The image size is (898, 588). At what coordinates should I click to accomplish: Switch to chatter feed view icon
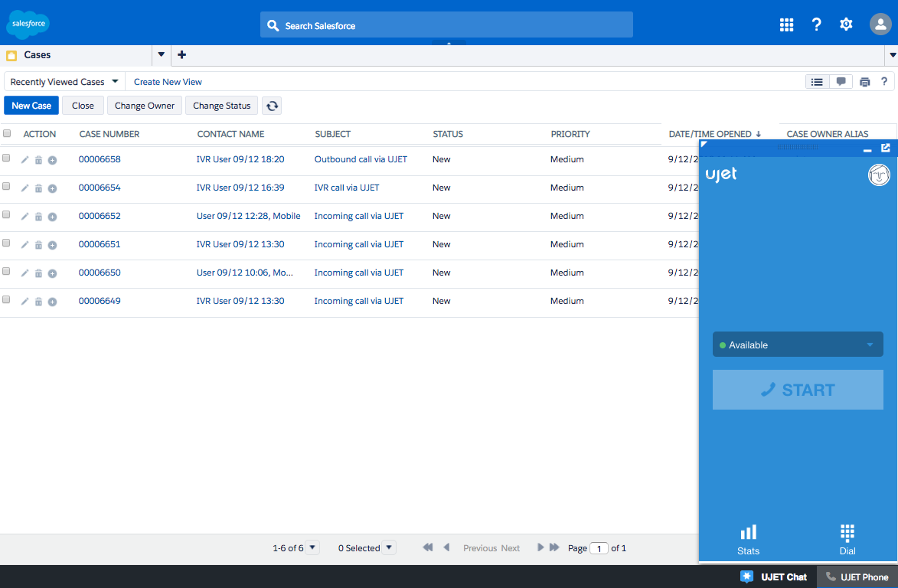pyautogui.click(x=841, y=82)
